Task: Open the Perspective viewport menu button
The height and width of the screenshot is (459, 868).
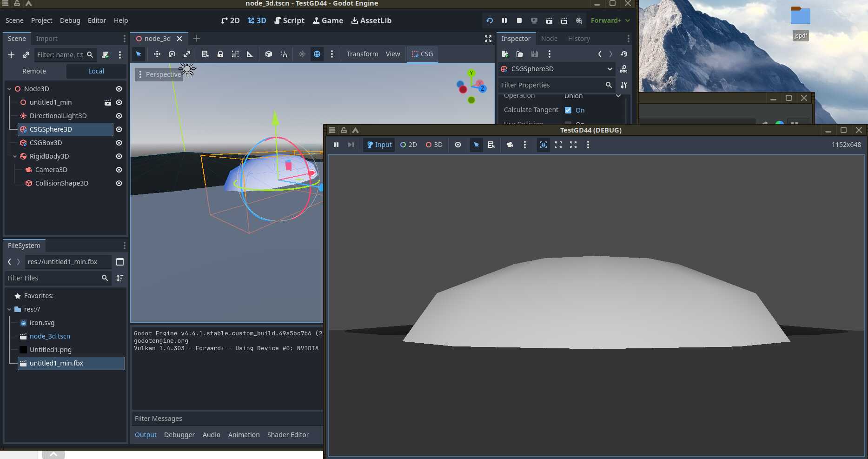Action: [x=159, y=74]
